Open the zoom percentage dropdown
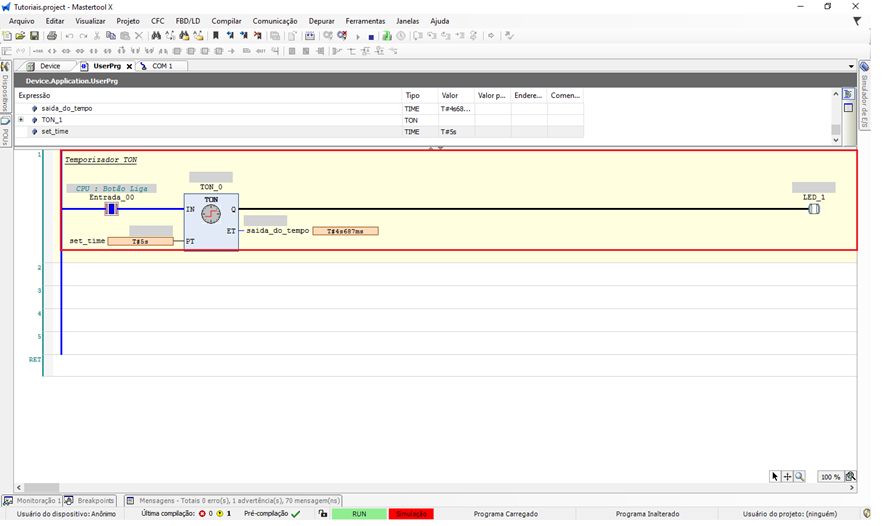The height and width of the screenshot is (526, 884). click(850, 477)
